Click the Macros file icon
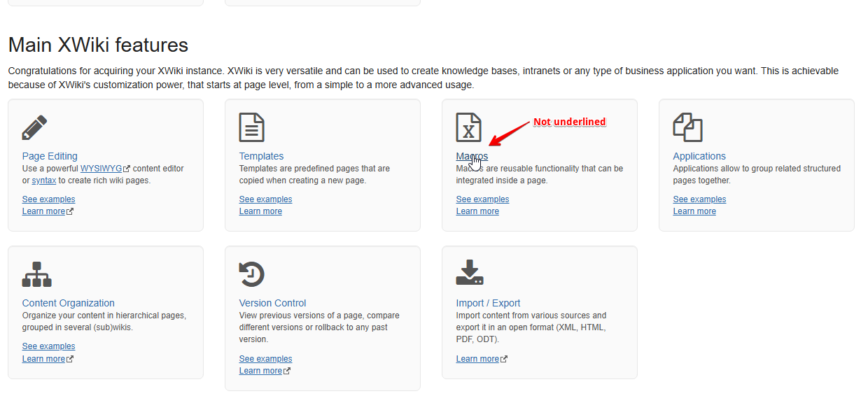 click(x=469, y=128)
